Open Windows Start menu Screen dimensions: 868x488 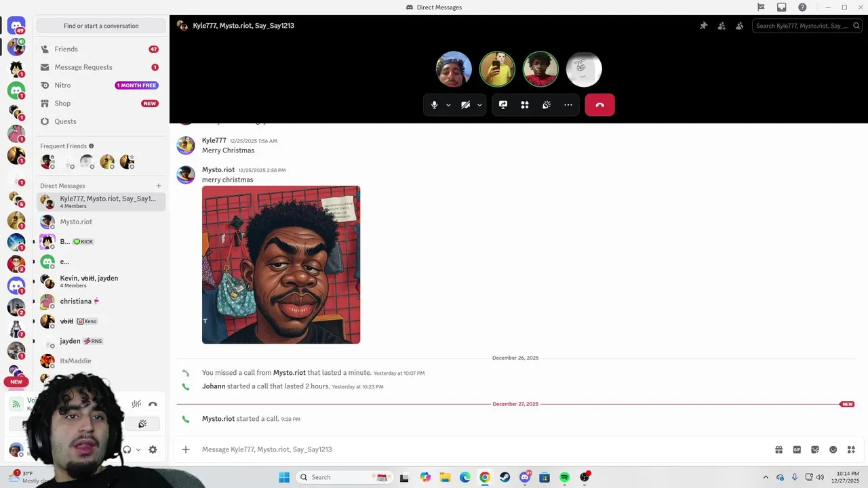point(284,477)
